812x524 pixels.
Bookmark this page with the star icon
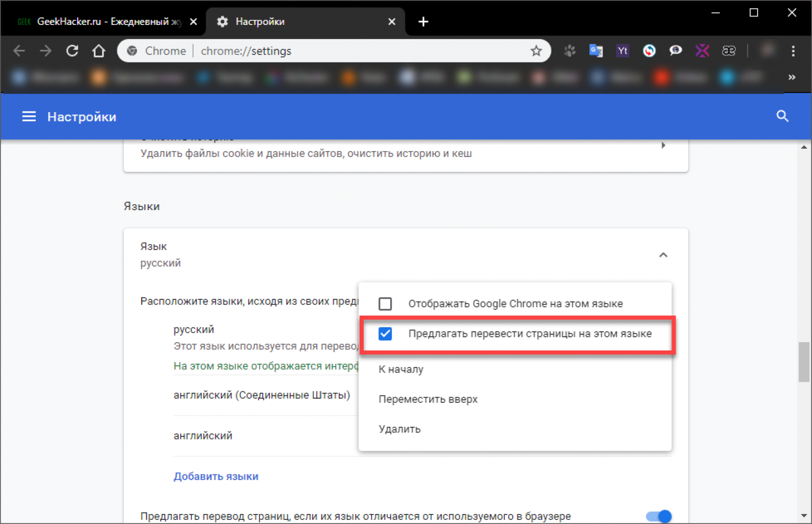pos(536,51)
